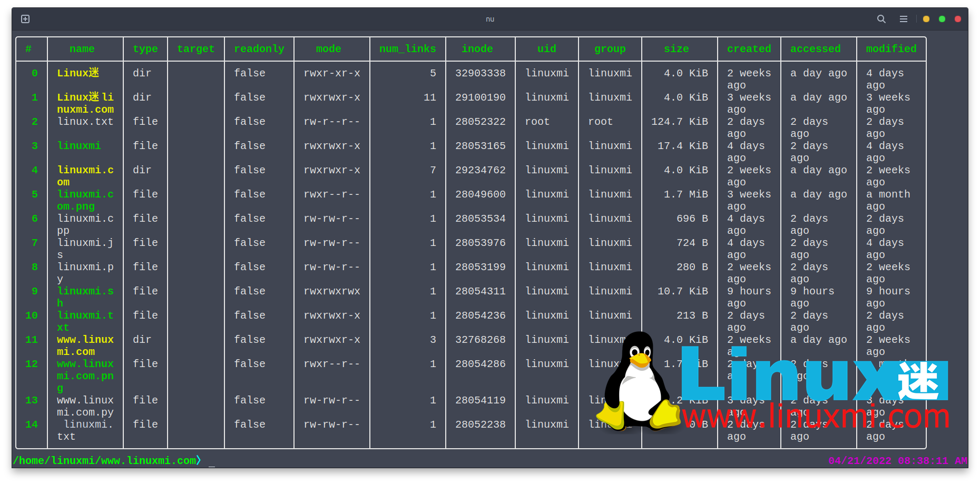Viewport: 980px width, 484px height.
Task: Click the '696 B' size value
Action: coord(692,219)
